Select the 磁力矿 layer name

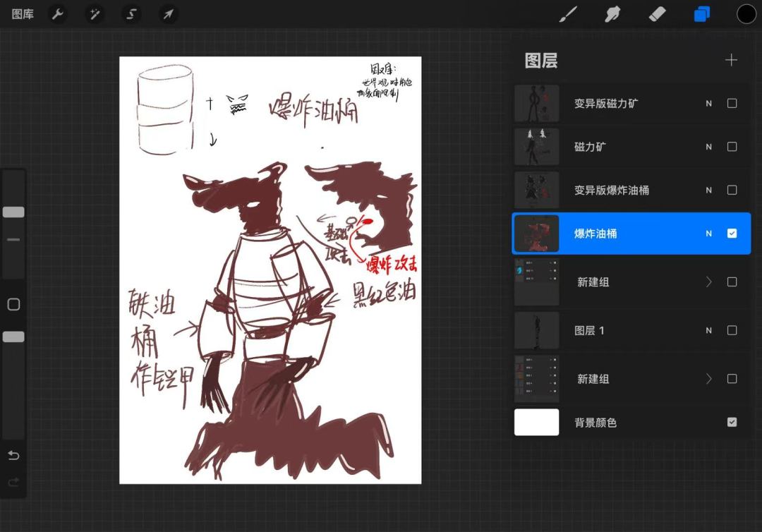(590, 147)
